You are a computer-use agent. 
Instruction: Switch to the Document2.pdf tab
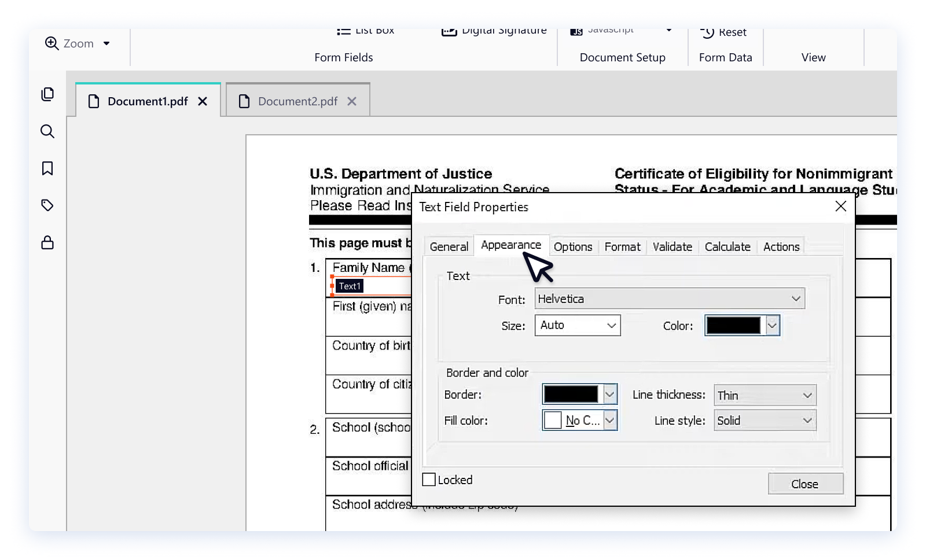point(297,101)
